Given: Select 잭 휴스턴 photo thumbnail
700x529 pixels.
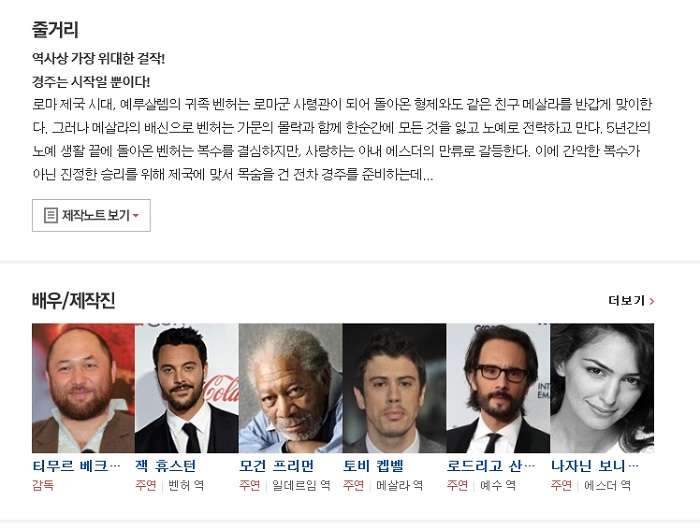Looking at the screenshot, I should [187, 388].
